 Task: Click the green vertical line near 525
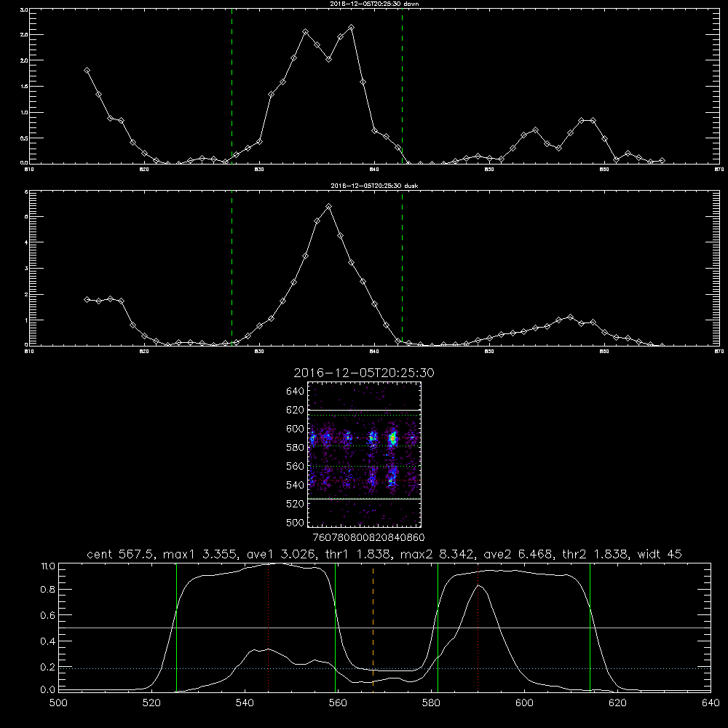coord(176,628)
